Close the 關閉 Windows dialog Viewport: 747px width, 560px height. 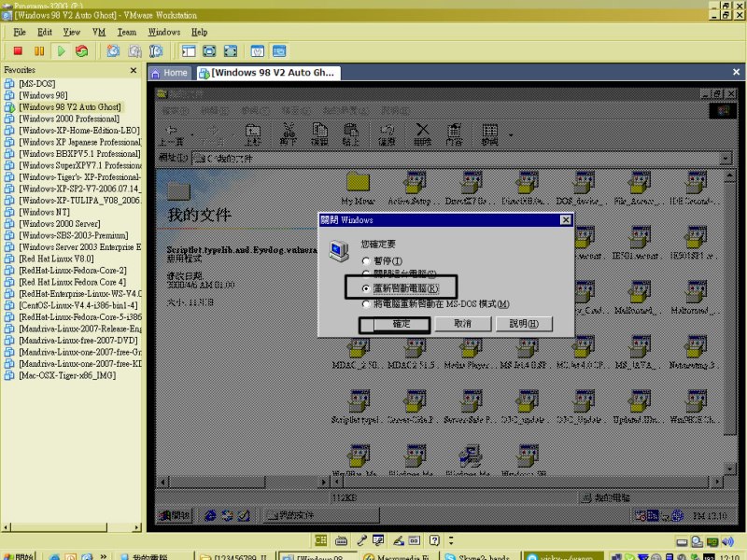click(566, 220)
